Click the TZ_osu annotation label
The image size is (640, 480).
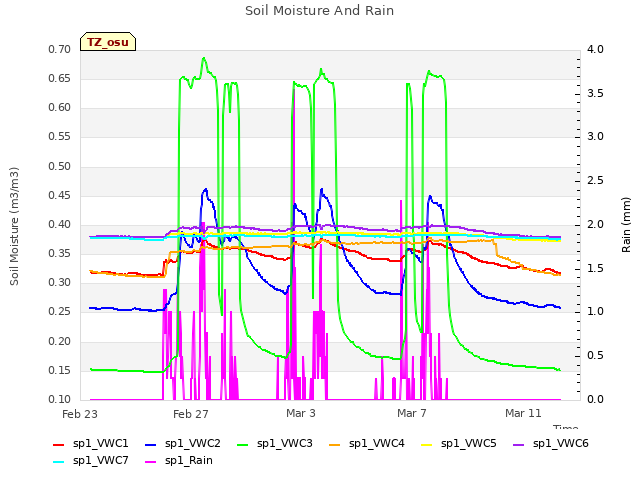click(108, 42)
